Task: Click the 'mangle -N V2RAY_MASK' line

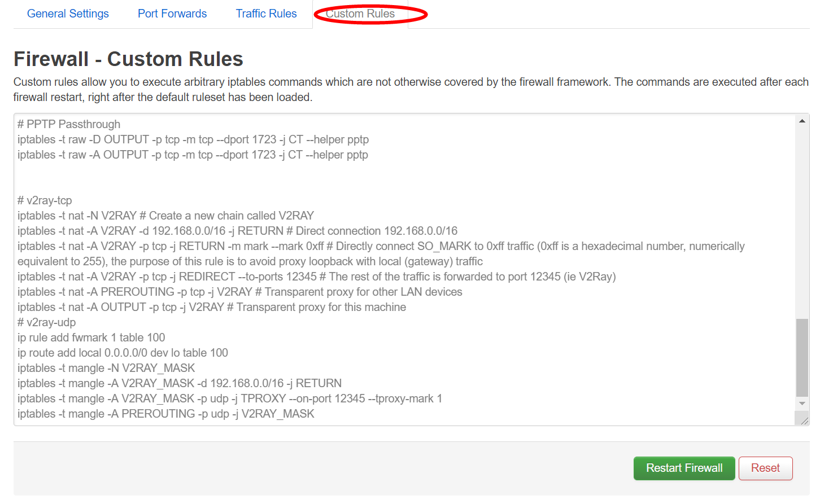Action: (x=106, y=368)
